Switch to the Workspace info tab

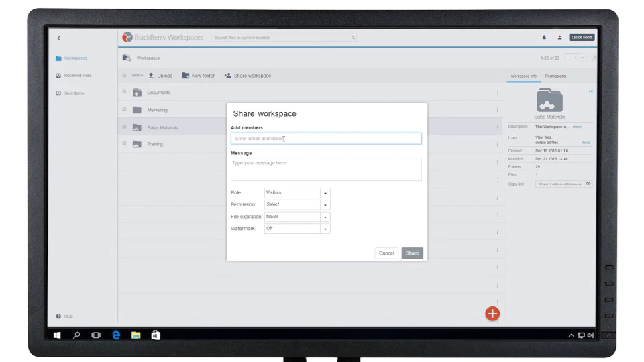524,76
